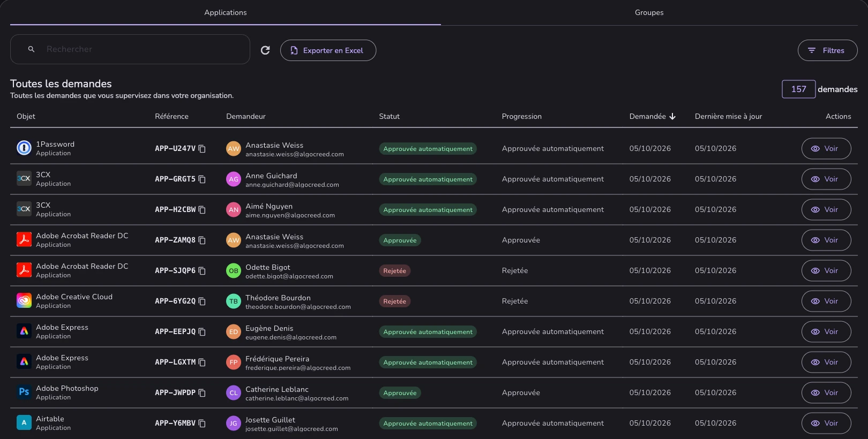The width and height of the screenshot is (868, 439).
Task: Click the 3CX icon in row APP-H2CBW
Action: [x=24, y=209]
